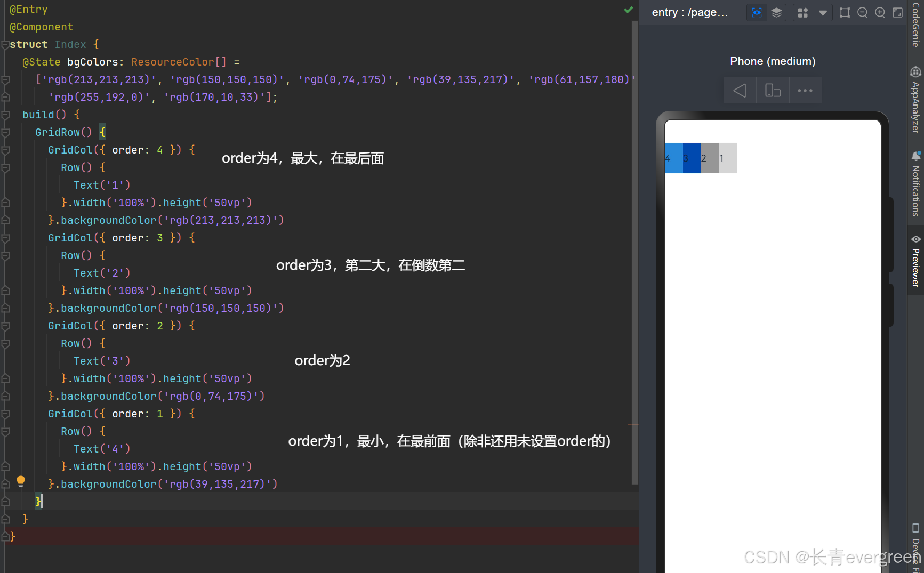Viewport: 924px width, 573px height.
Task: Zoom out the preview with magnifier-minus icon
Action: click(863, 12)
